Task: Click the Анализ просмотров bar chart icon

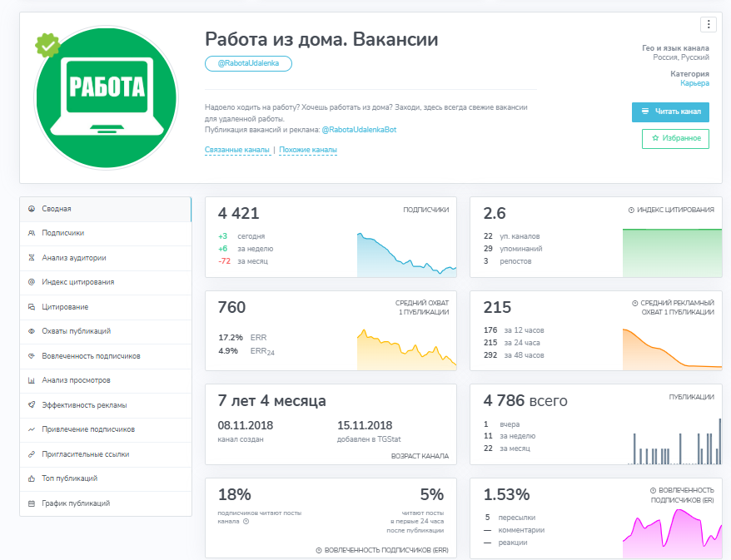Action: point(32,380)
